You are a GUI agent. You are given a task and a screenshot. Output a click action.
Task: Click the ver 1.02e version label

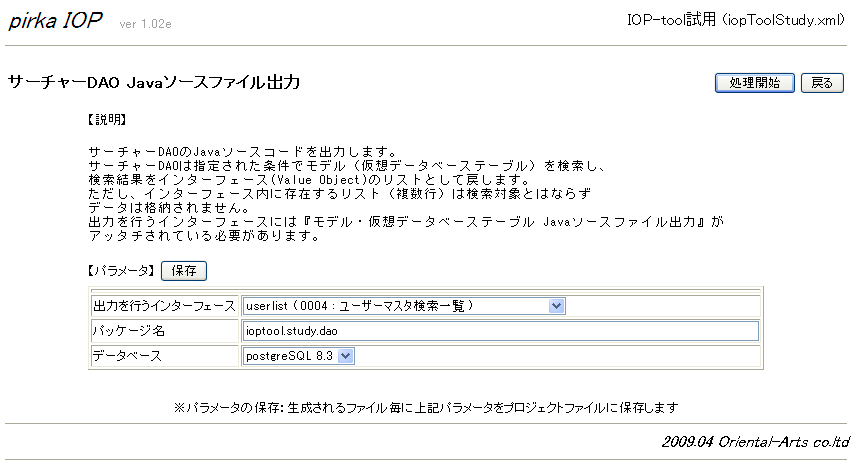tap(145, 25)
